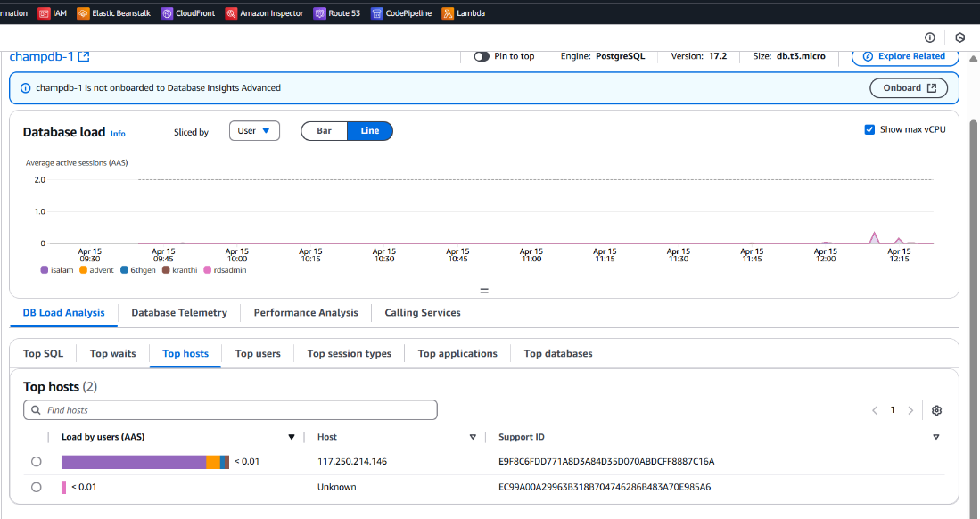Open CloudFront shortcut icon

(167, 13)
